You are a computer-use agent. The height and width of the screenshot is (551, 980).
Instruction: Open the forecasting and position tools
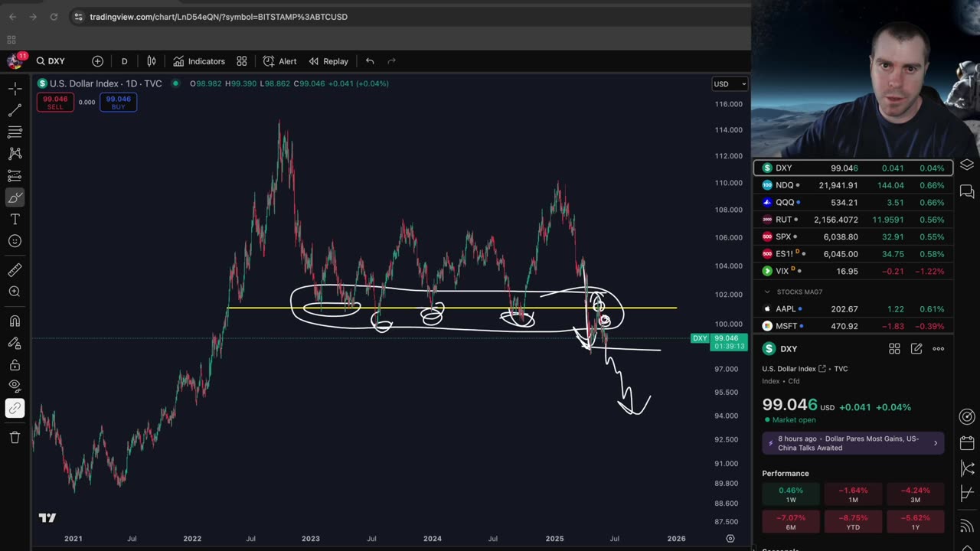pyautogui.click(x=15, y=176)
